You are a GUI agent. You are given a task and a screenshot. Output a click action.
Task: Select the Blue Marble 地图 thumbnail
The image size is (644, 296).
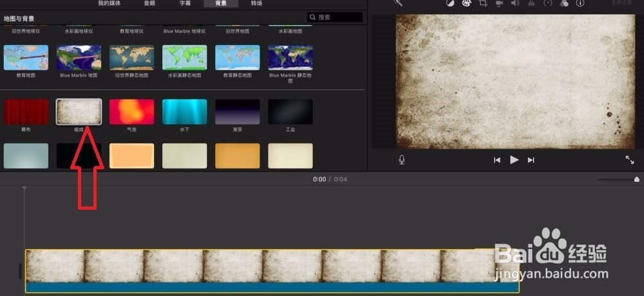pyautogui.click(x=79, y=57)
